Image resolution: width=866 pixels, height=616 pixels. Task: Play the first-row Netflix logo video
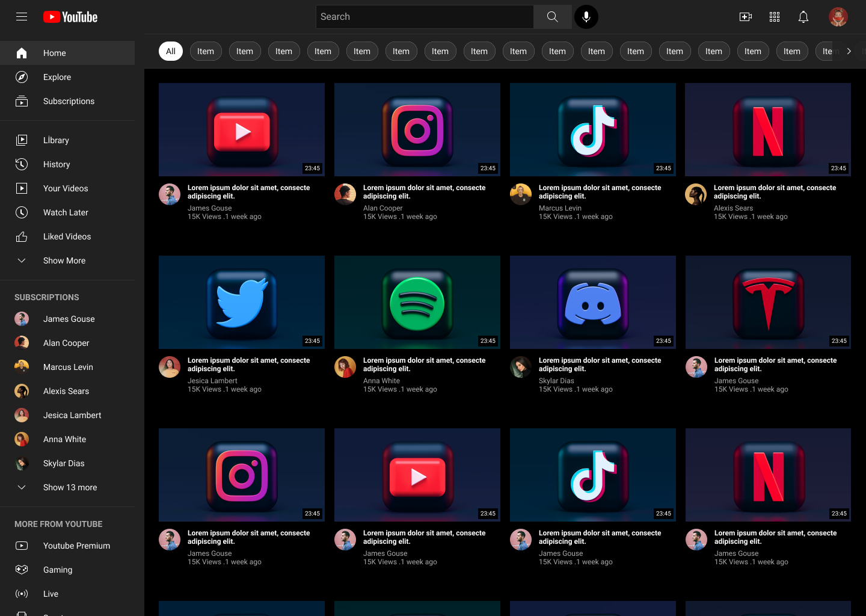coord(768,129)
